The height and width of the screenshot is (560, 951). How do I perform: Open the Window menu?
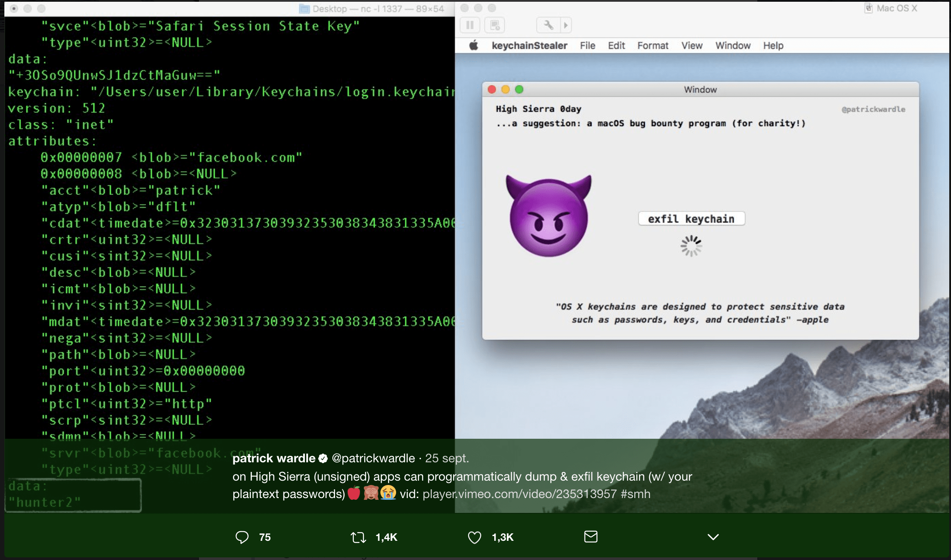tap(733, 45)
